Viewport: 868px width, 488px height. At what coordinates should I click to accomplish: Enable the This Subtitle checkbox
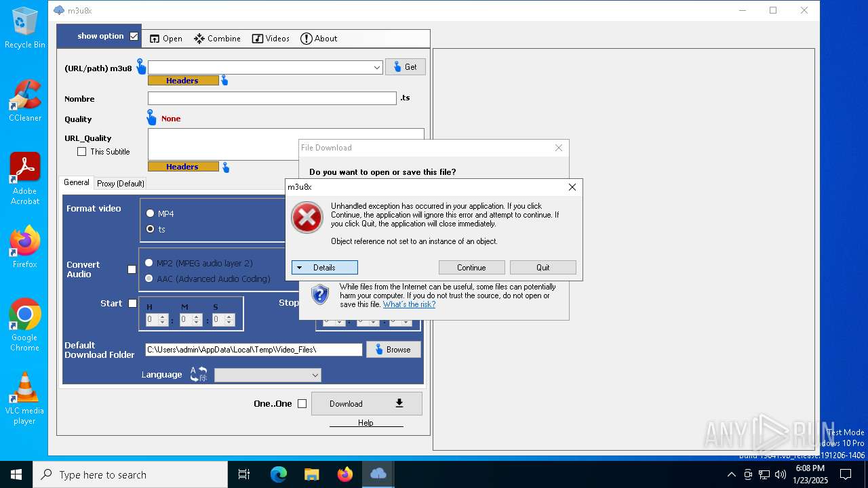[x=82, y=152]
